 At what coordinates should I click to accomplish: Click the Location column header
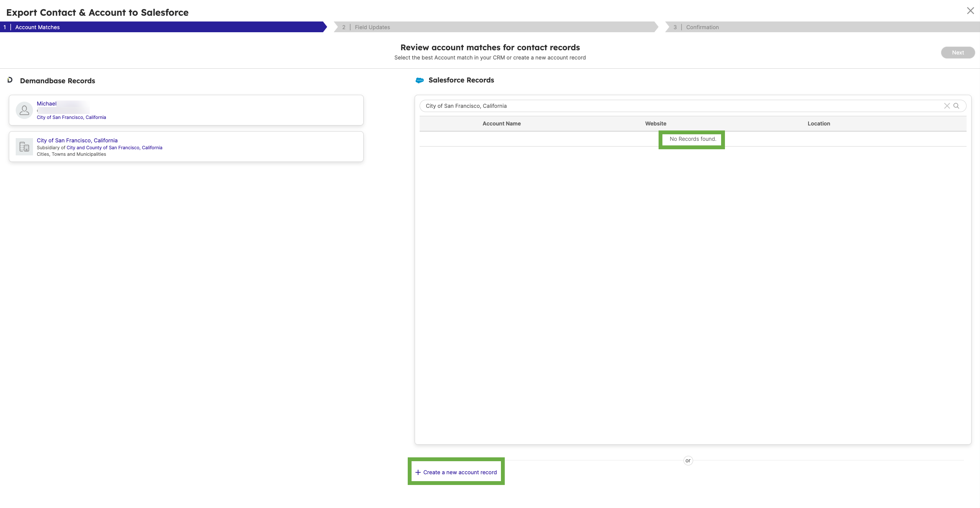(819, 124)
